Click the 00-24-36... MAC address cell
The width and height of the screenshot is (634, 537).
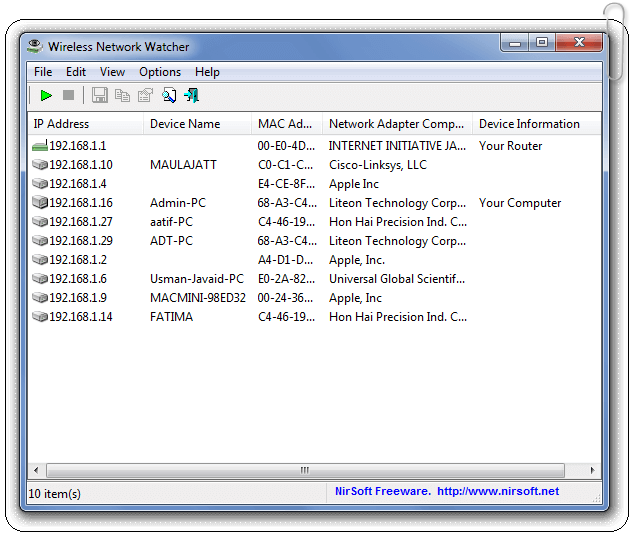pyautogui.click(x=286, y=298)
